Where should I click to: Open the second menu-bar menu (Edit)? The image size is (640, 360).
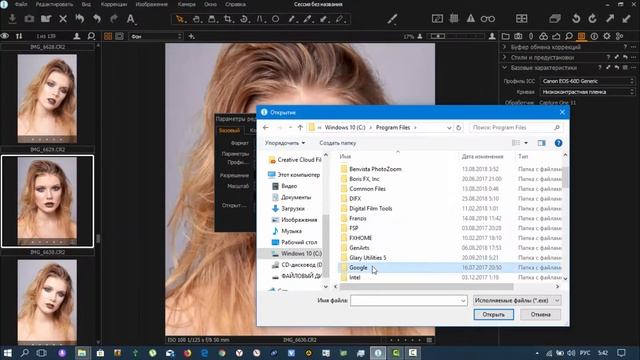tap(54, 4)
